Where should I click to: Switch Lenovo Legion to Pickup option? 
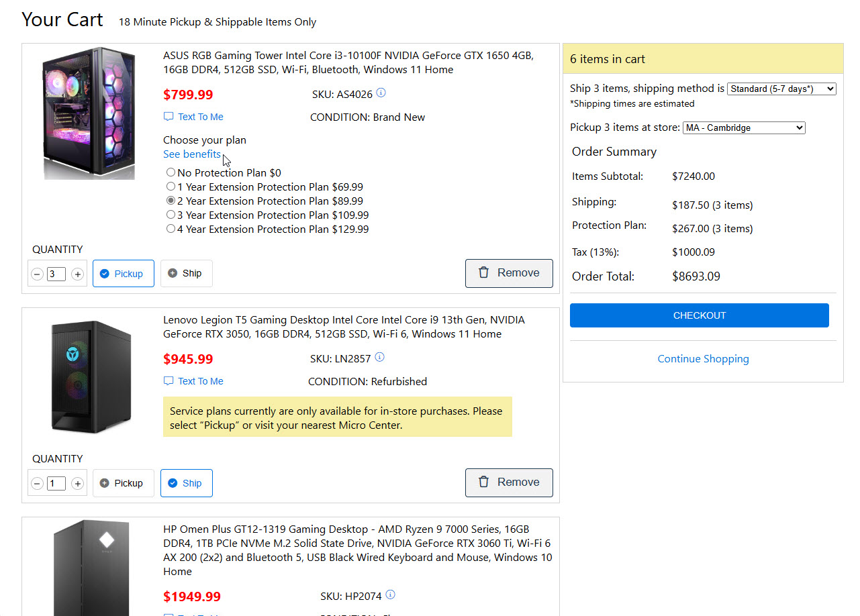click(123, 483)
